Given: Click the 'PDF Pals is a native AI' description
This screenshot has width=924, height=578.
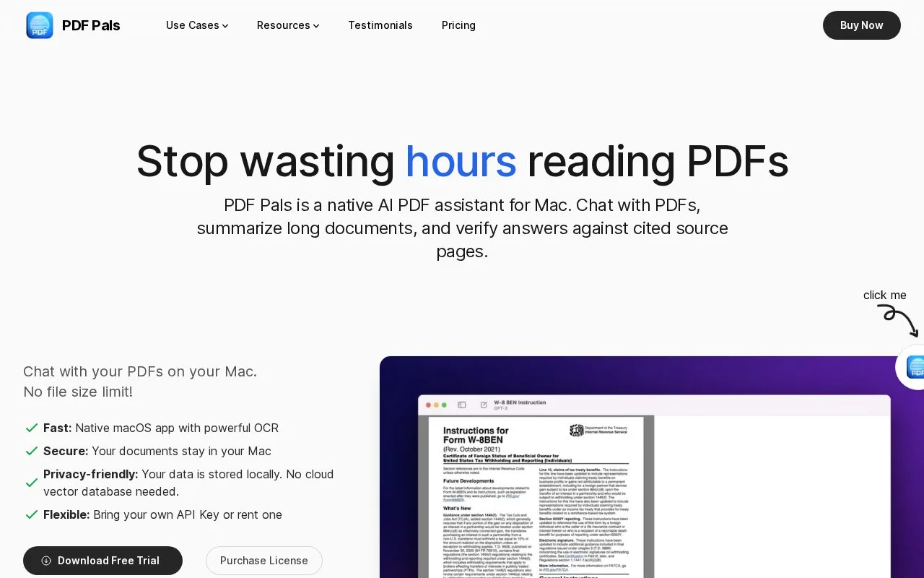Looking at the screenshot, I should 462,228.
